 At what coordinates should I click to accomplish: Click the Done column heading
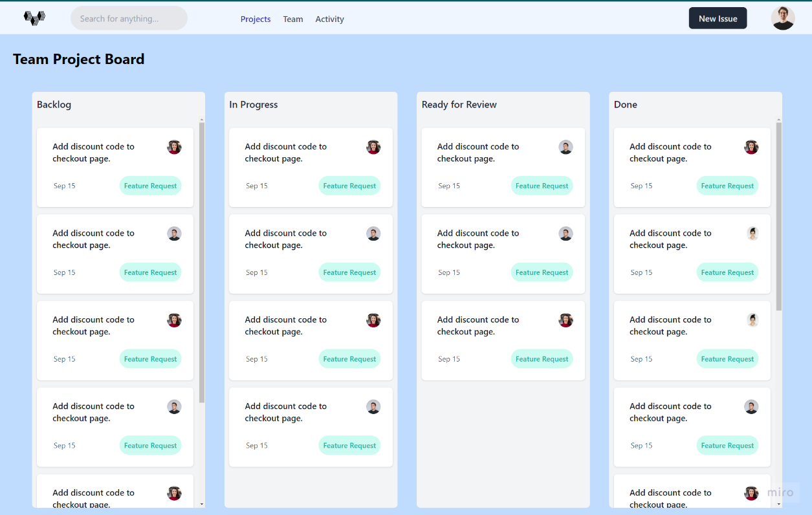pos(626,104)
